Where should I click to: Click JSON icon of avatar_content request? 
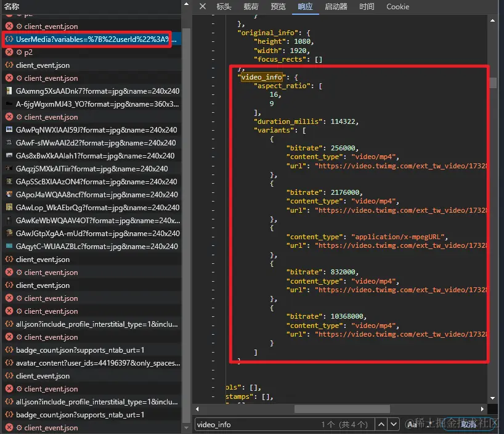point(9,362)
